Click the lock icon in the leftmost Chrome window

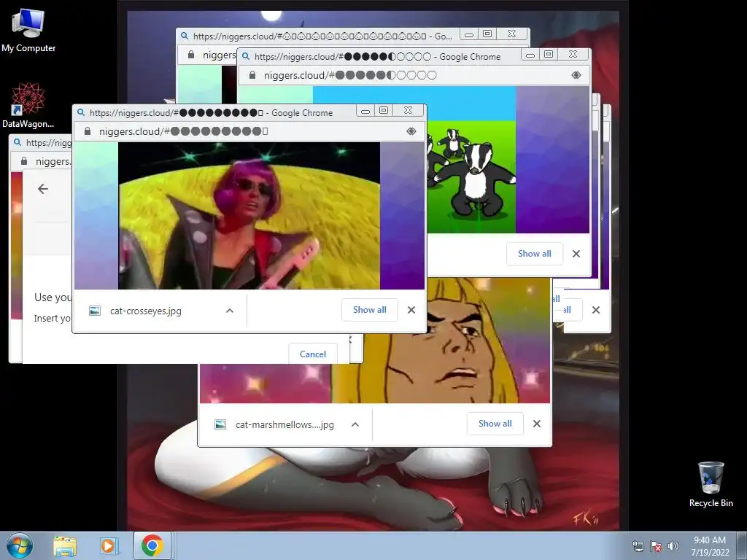pyautogui.click(x=24, y=161)
